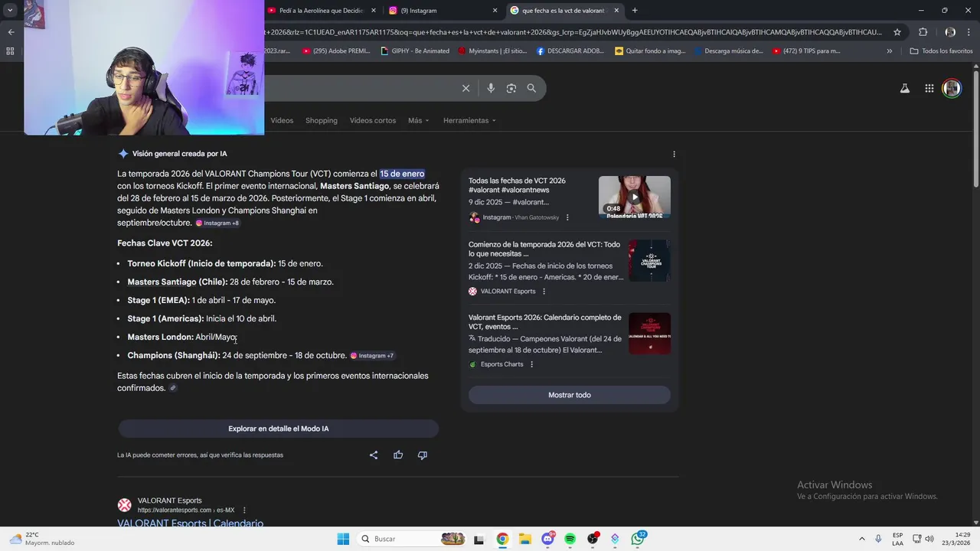Open the 'Todos los favoritos' bookmarks folder
This screenshot has width=980, height=551.
[941, 51]
